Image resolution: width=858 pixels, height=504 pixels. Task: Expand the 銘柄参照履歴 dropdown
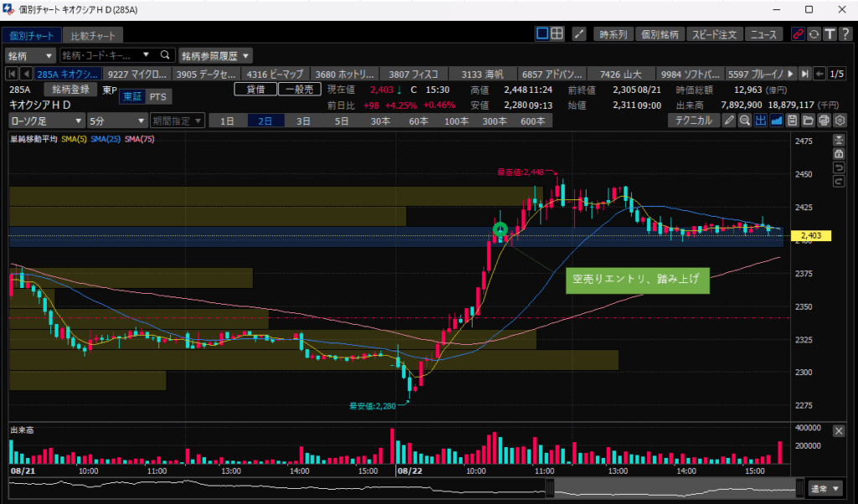(x=215, y=55)
